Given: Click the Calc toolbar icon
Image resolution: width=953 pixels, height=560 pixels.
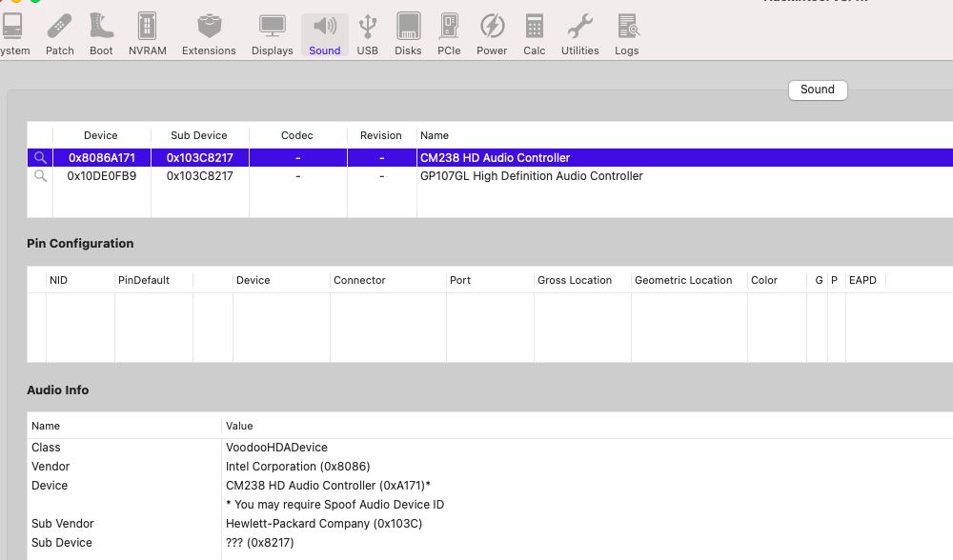Looking at the screenshot, I should point(534,29).
